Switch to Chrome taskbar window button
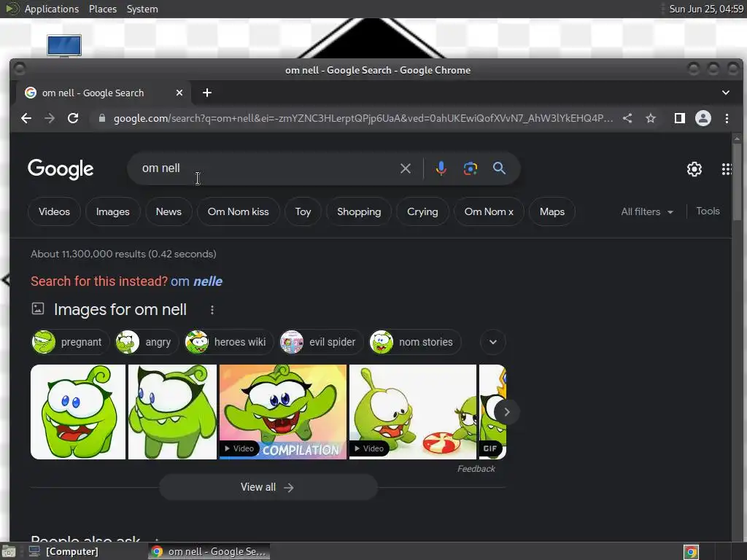Screen dimensions: 747x560 (209, 552)
